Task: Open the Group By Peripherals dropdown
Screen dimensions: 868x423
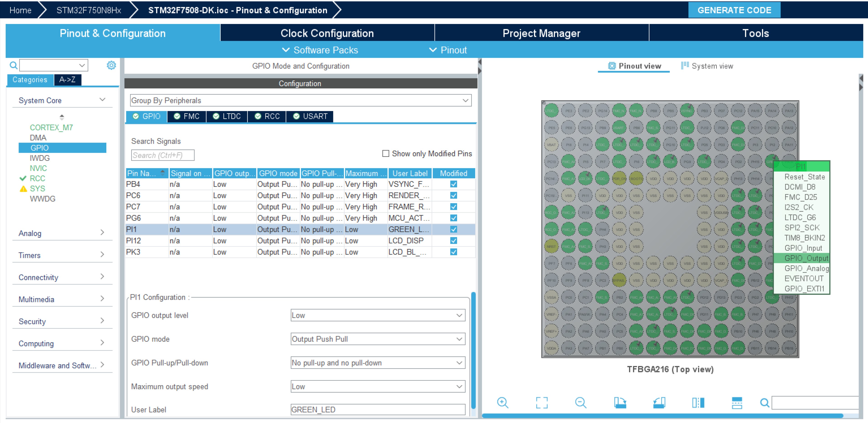Action: click(466, 100)
